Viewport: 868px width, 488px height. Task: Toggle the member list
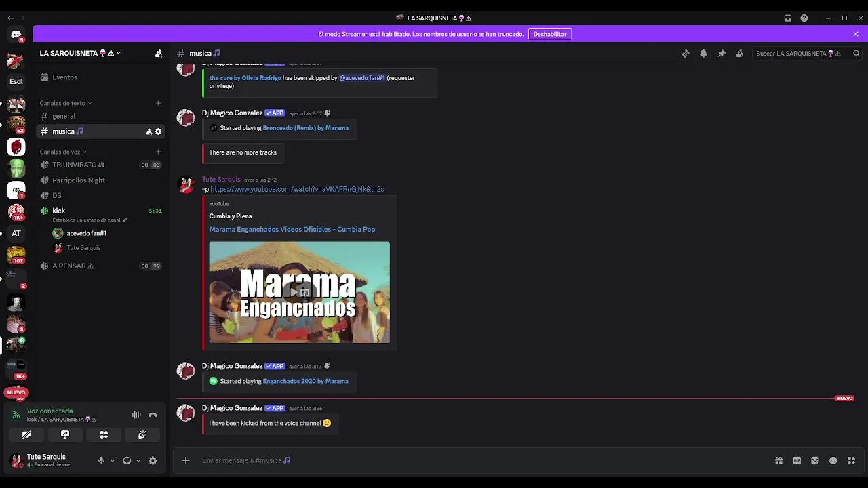click(x=740, y=54)
